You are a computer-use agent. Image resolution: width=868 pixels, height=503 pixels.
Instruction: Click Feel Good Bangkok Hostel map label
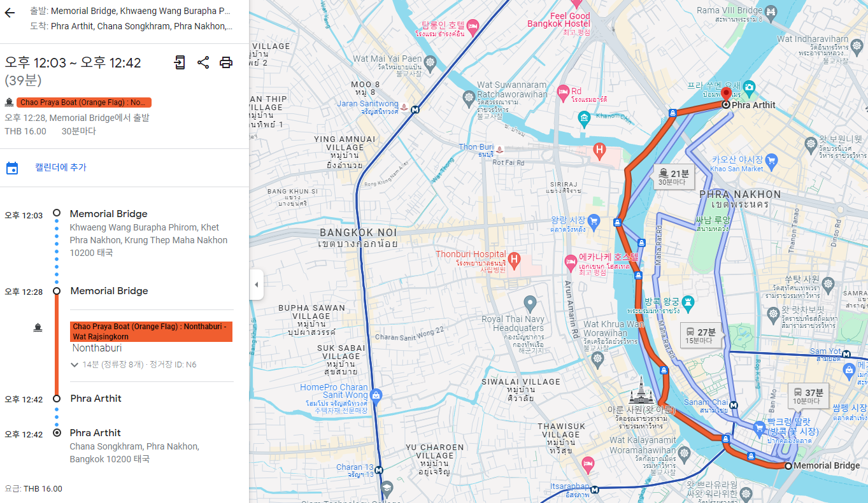tap(559, 20)
